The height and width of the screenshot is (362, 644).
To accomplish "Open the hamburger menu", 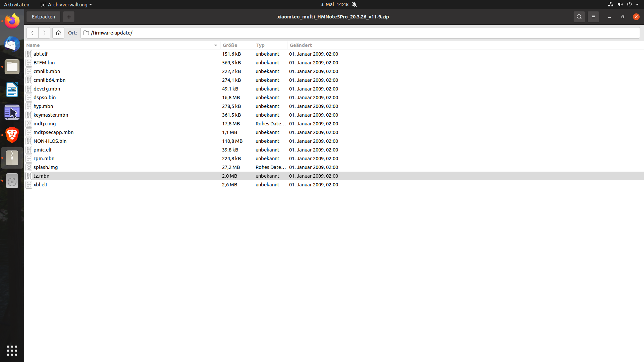I will coord(593,17).
